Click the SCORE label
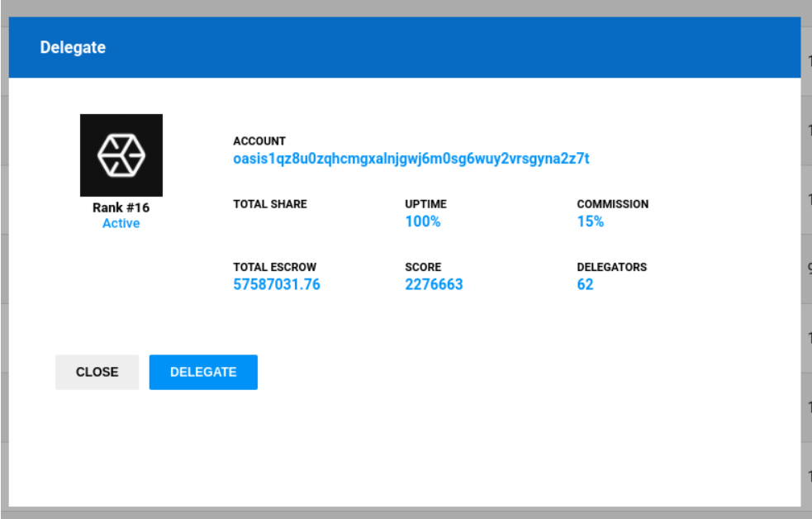This screenshot has width=812, height=519. 423,267
